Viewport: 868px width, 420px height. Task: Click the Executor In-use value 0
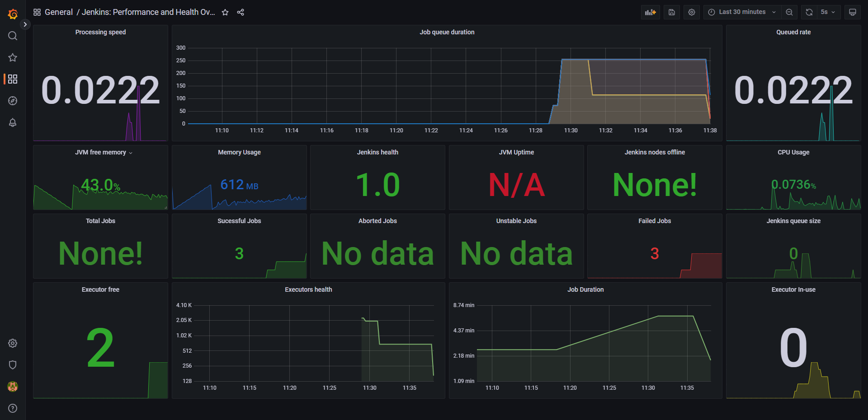pyautogui.click(x=793, y=347)
